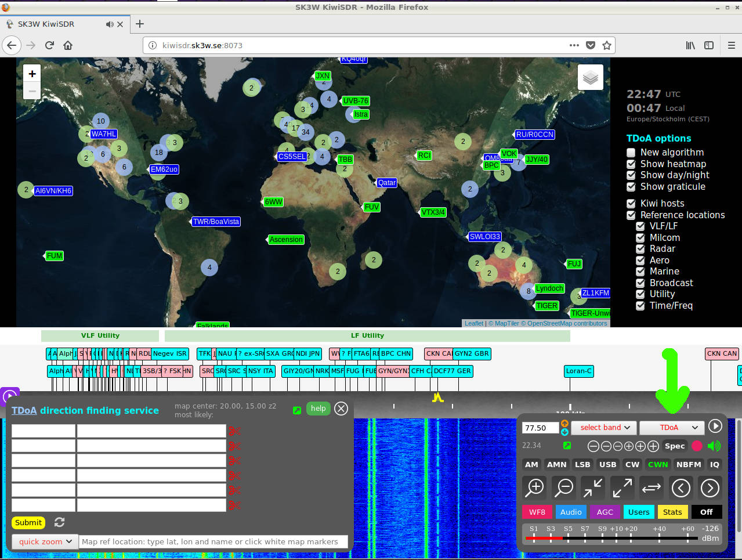Click the TDoA refresh icon beside Submit
This screenshot has height=560, width=742.
59,522
